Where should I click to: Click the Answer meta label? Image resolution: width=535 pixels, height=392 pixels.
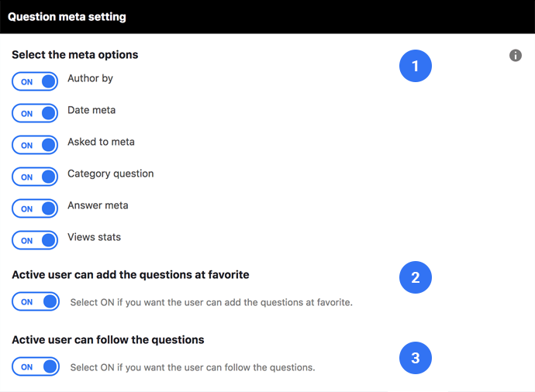(98, 205)
